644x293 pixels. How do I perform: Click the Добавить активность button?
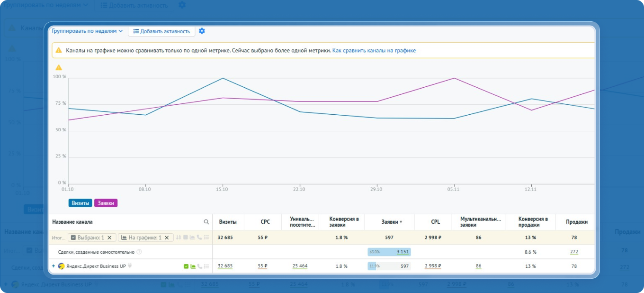(x=161, y=31)
